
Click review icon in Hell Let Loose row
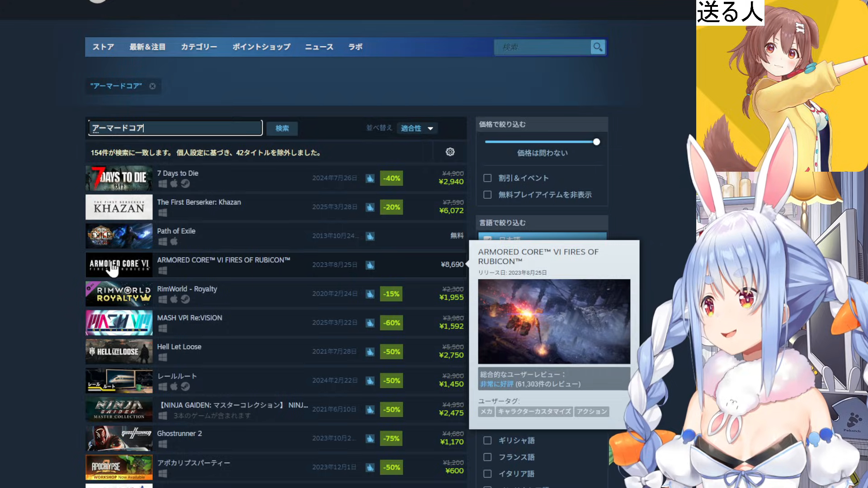click(x=370, y=352)
